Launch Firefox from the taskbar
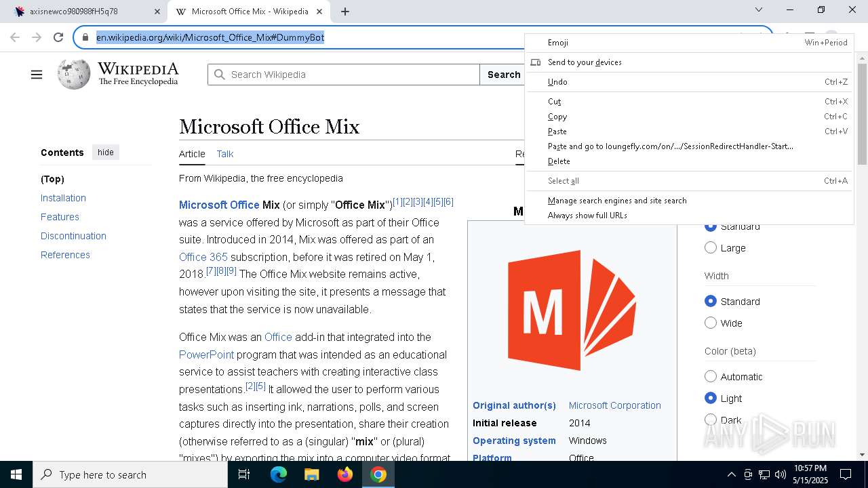 pos(345,474)
